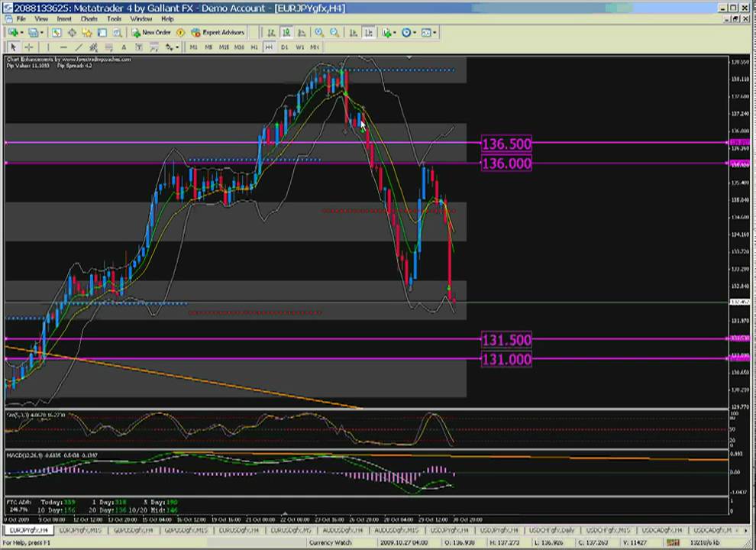Image resolution: width=756 pixels, height=550 pixels.
Task: Select the Text (A) drawing tool
Action: coord(124,47)
